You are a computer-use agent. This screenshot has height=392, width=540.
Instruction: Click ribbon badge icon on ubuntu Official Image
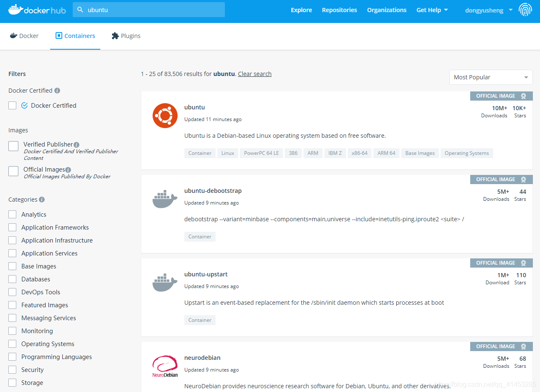[523, 96]
